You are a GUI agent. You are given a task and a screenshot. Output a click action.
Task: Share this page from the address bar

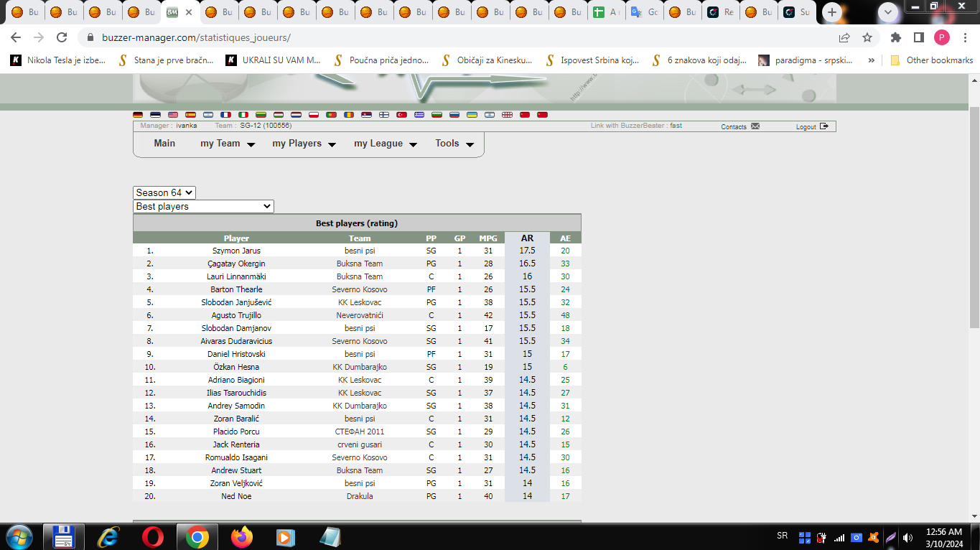click(844, 37)
